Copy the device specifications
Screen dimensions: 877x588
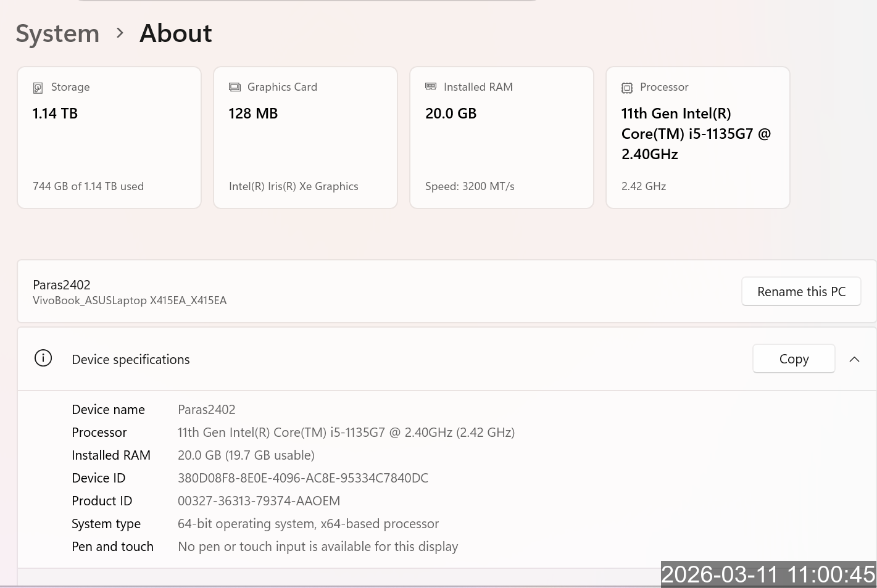point(793,358)
